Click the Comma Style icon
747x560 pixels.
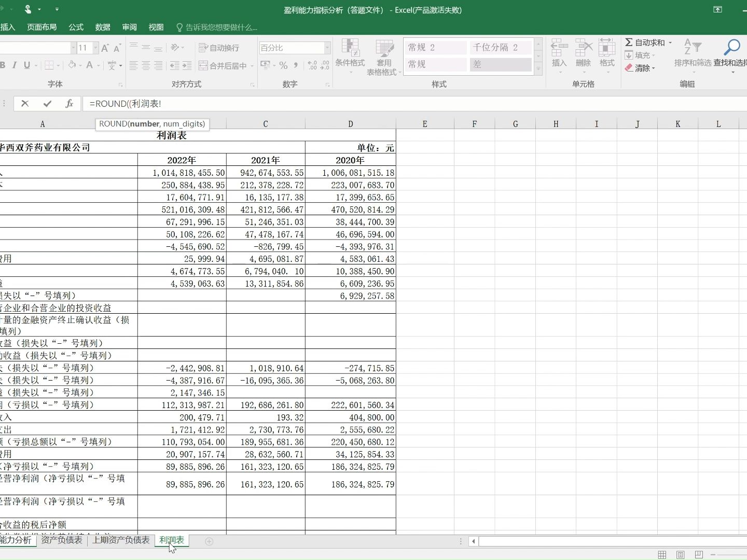click(296, 65)
